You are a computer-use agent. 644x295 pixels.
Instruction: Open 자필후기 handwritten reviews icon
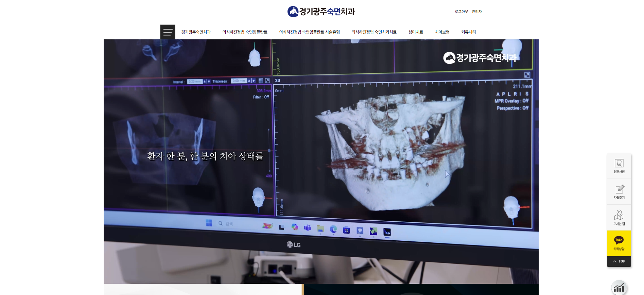coord(619,192)
